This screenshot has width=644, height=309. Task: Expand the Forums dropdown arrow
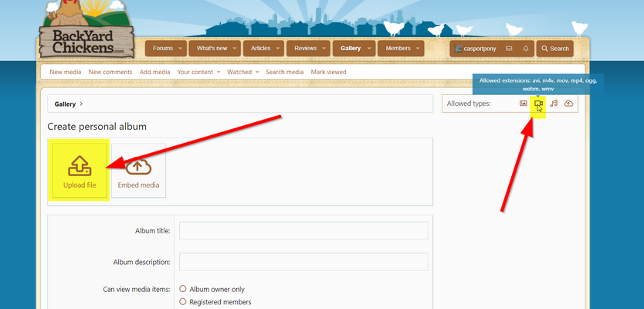click(x=181, y=49)
